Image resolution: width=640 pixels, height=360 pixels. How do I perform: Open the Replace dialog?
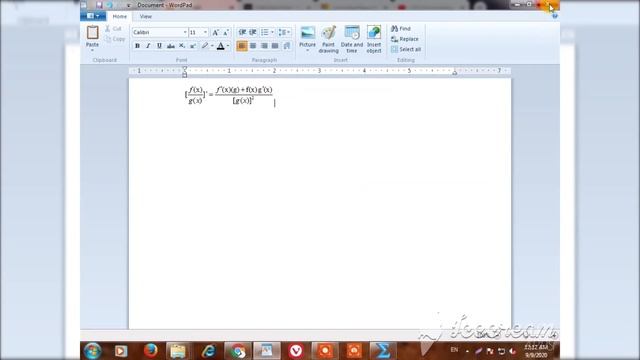click(404, 39)
